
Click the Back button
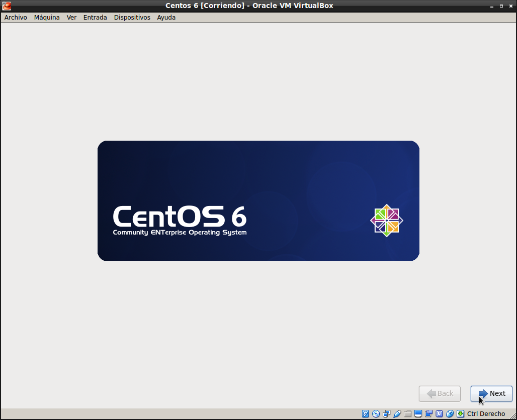[440, 393]
